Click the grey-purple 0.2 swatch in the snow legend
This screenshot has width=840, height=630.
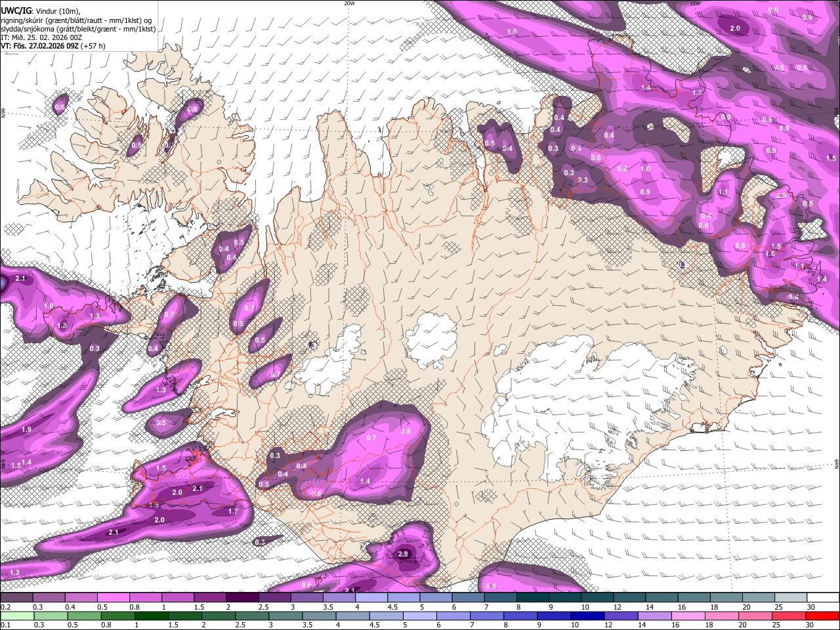pos(16,598)
